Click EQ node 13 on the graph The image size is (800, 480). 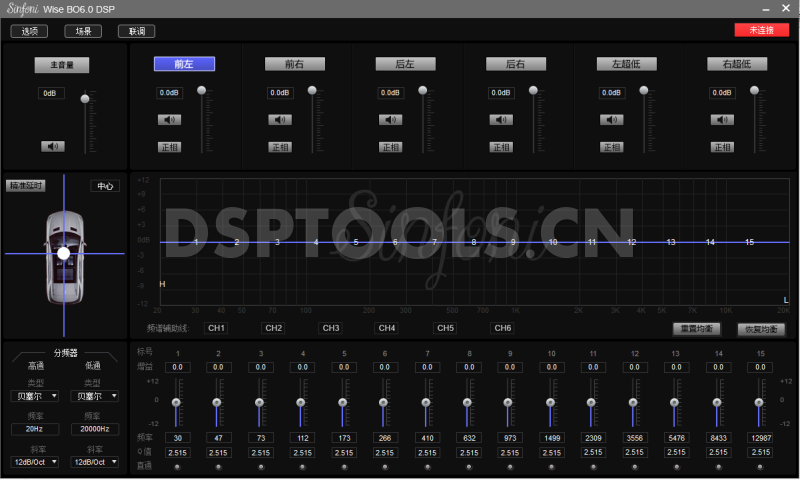tap(671, 242)
